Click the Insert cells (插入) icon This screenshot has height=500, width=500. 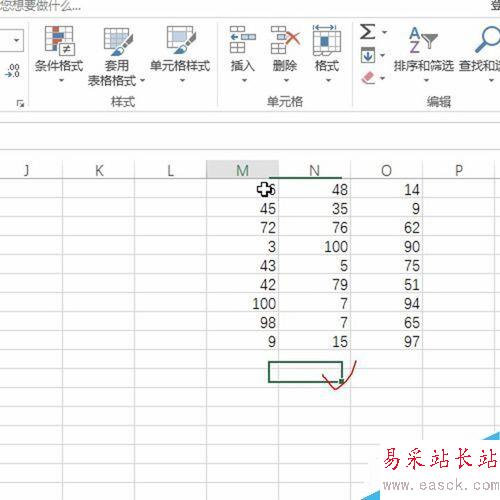(243, 40)
